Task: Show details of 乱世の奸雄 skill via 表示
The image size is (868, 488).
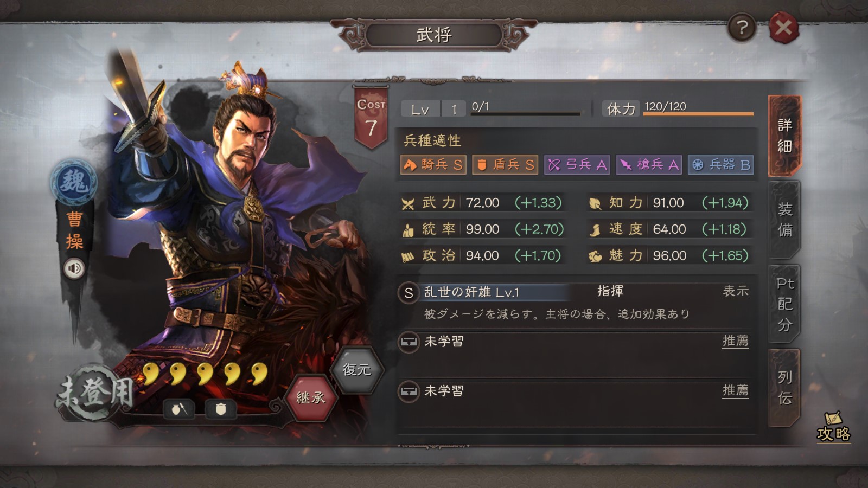Action: pyautogui.click(x=735, y=291)
